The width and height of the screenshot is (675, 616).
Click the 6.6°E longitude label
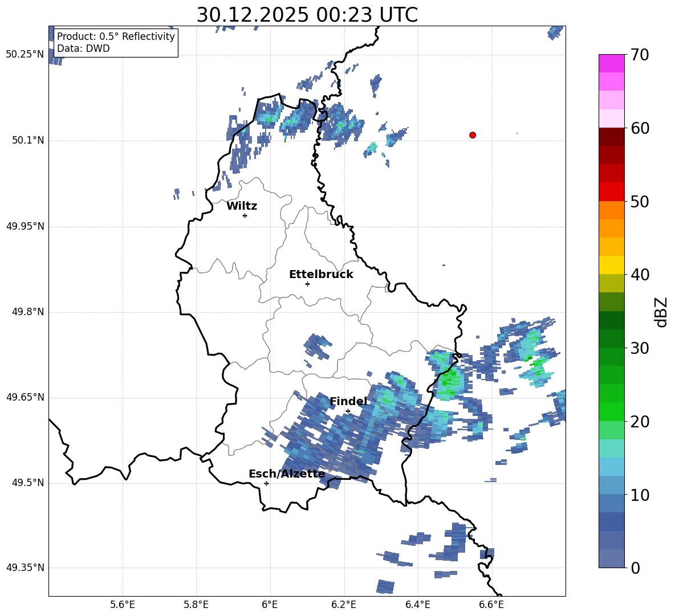pos(491,605)
